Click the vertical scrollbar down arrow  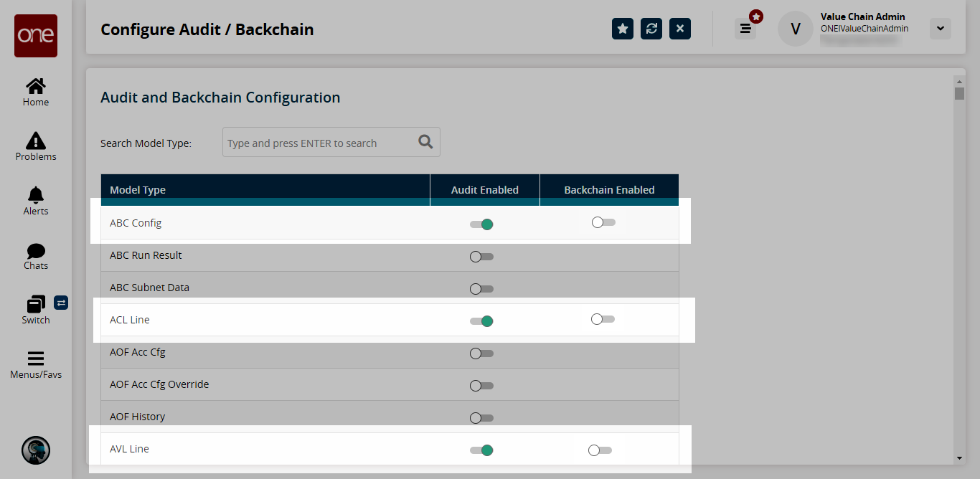959,458
